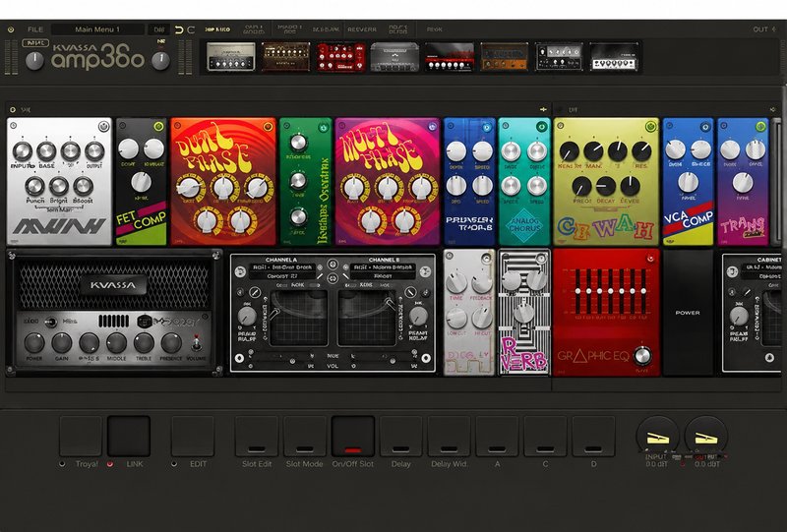The image size is (787, 532).
Task: Click the black POWER block
Action: point(688,312)
